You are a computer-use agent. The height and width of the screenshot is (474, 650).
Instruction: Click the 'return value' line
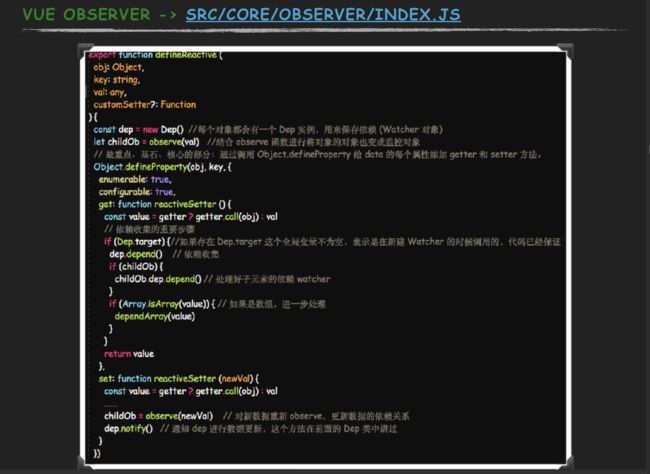coord(129,354)
